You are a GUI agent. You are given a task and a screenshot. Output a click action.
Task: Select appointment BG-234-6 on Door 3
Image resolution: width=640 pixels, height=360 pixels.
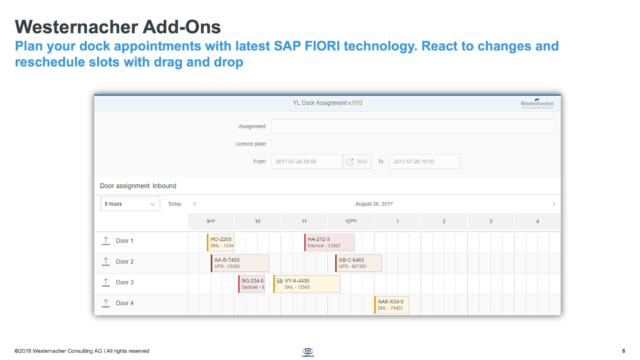click(x=252, y=284)
